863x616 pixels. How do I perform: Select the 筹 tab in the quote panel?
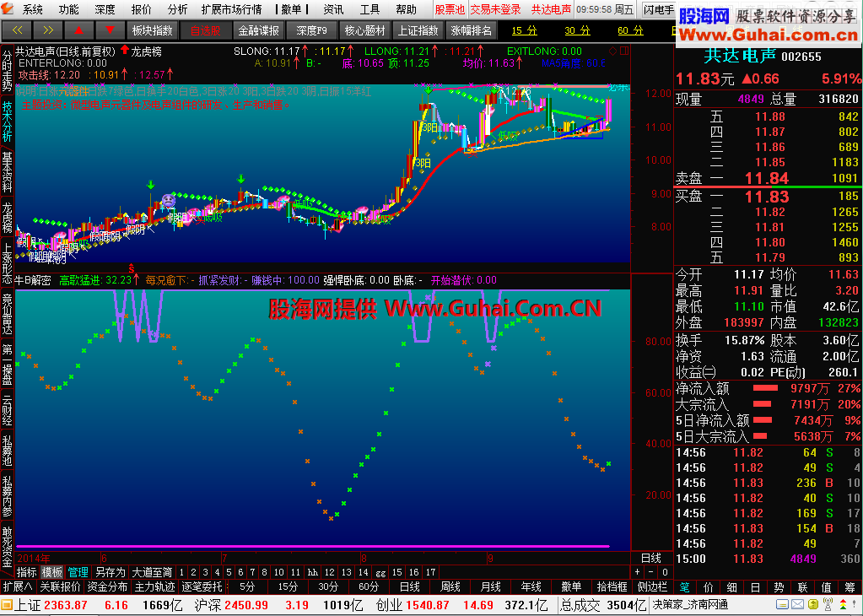point(850,586)
